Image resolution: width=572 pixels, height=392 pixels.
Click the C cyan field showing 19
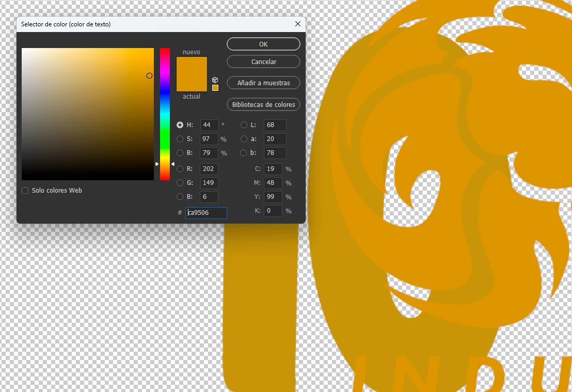(x=273, y=168)
